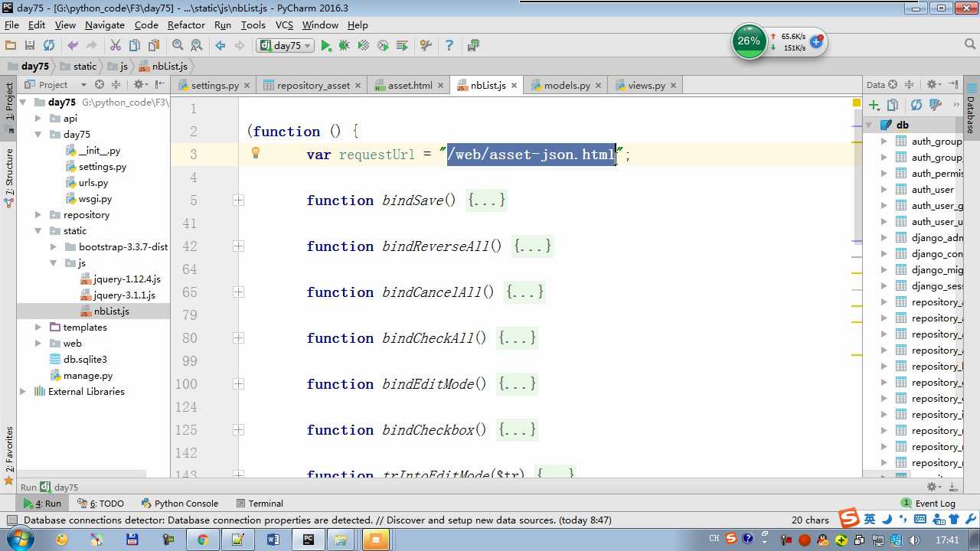
Task: Switch to the models.py tab
Action: pos(567,86)
